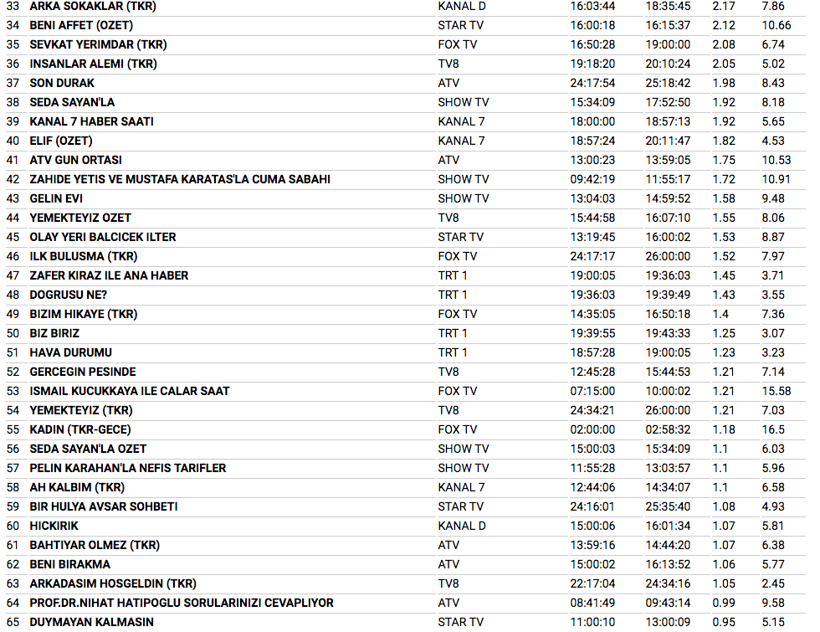The width and height of the screenshot is (820, 632).
Task: Click the DUYMAYAN KALMASIN program title
Action: (x=92, y=622)
